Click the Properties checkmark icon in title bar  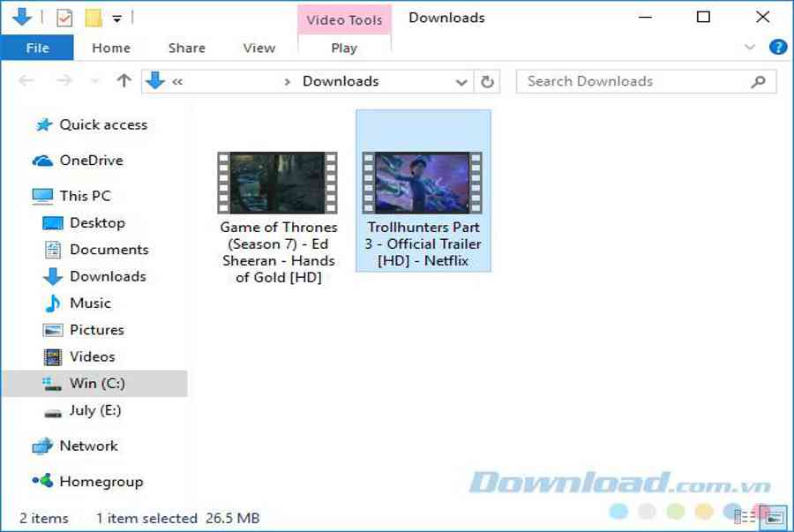coord(64,18)
